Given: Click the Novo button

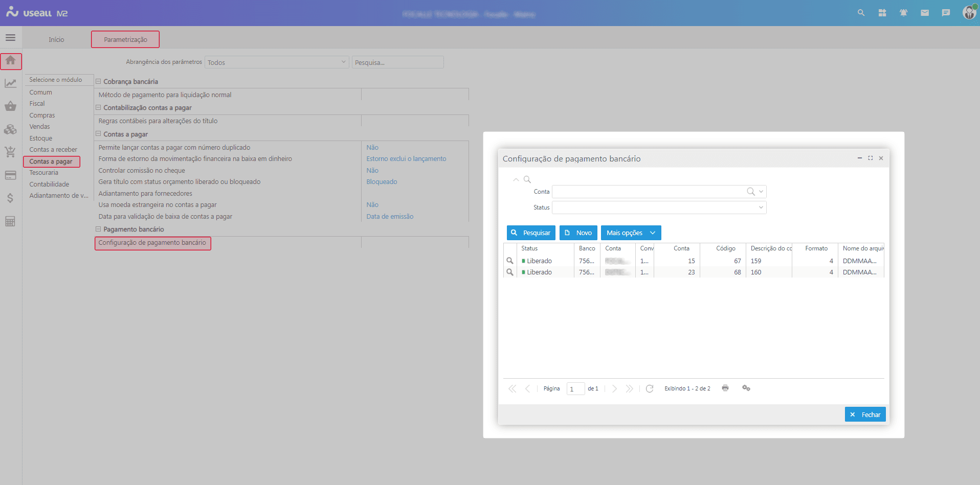Looking at the screenshot, I should (x=578, y=233).
